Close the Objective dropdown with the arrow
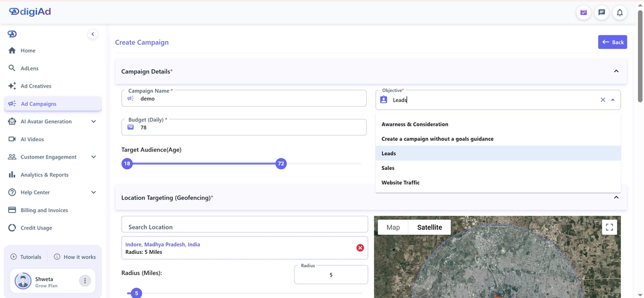This screenshot has width=644, height=298. click(613, 100)
